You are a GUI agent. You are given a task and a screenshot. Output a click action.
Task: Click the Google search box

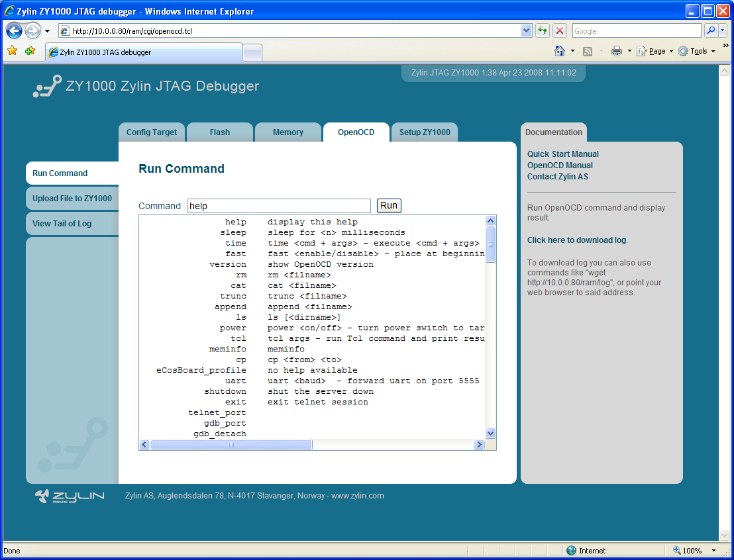pyautogui.click(x=637, y=31)
